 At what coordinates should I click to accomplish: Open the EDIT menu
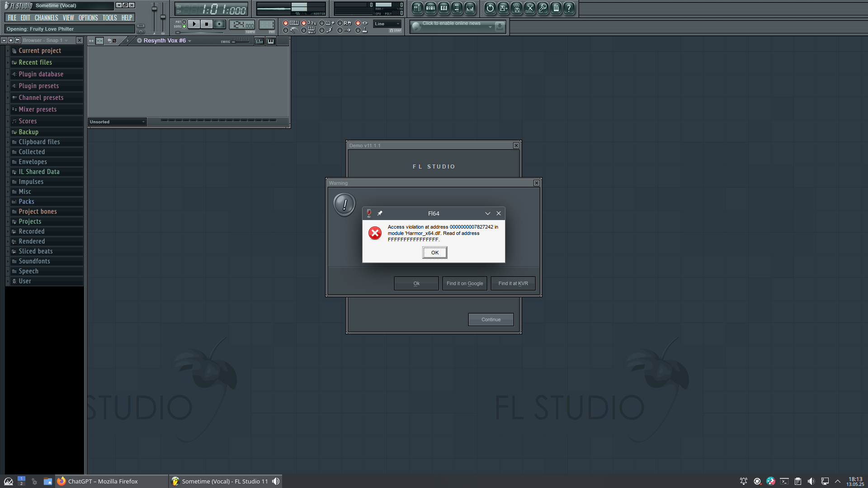[x=25, y=18]
